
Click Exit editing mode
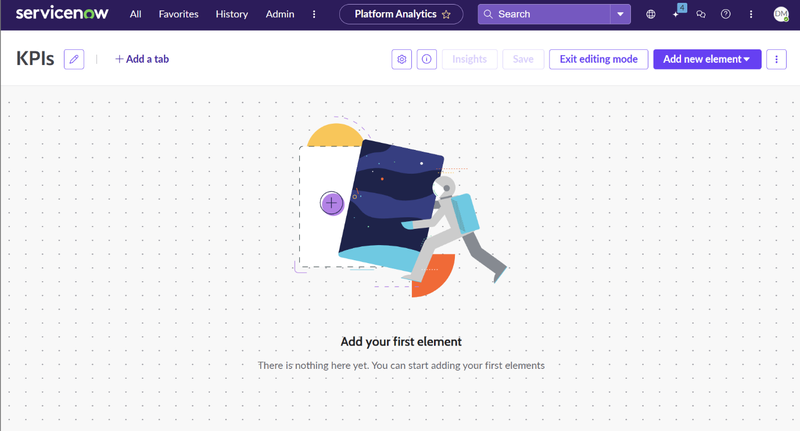pyautogui.click(x=598, y=59)
